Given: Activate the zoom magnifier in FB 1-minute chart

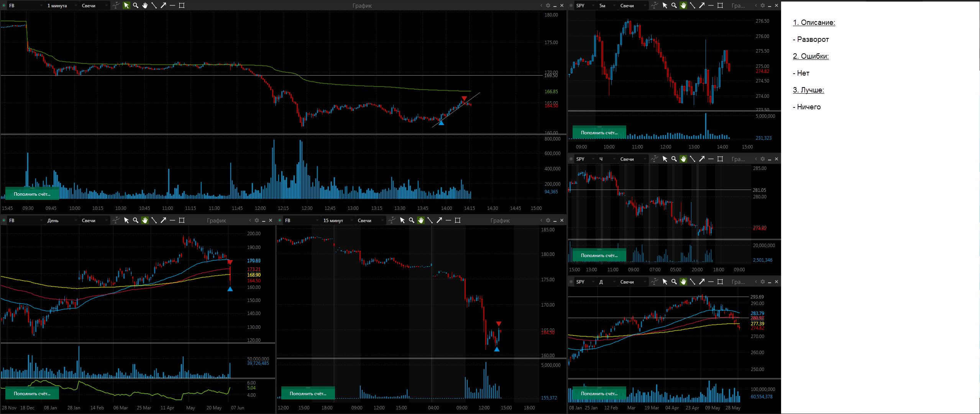Looking at the screenshot, I should tap(135, 5).
